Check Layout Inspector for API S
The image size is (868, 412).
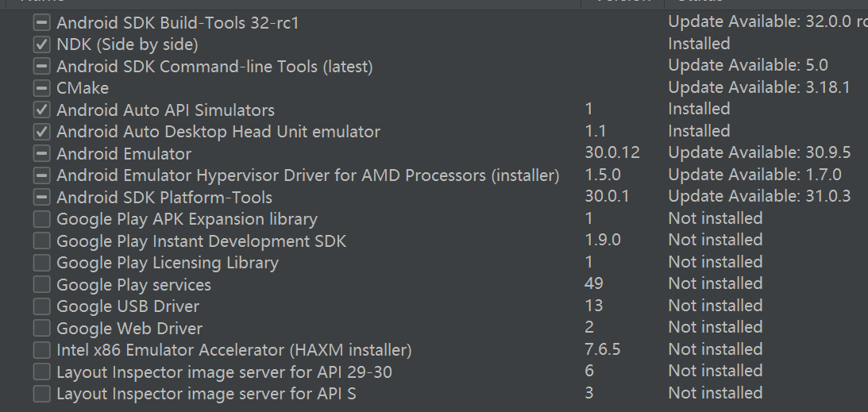(x=41, y=394)
